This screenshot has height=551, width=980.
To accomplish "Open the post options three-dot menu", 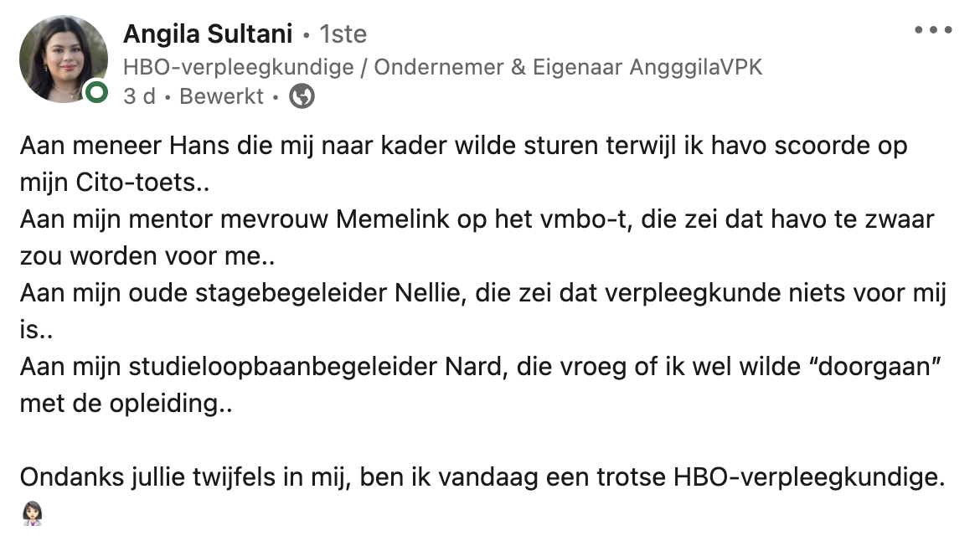I will tap(932, 29).
